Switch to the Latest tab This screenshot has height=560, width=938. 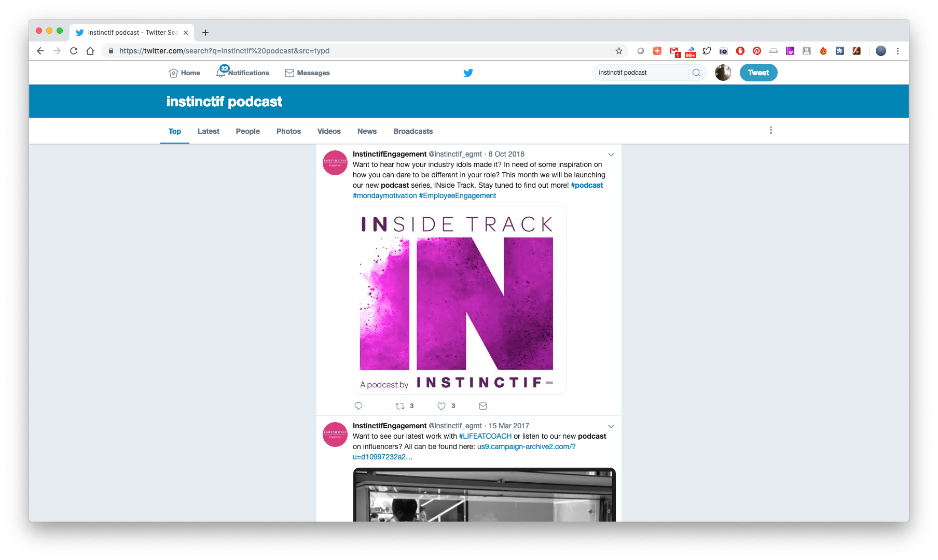[209, 131]
